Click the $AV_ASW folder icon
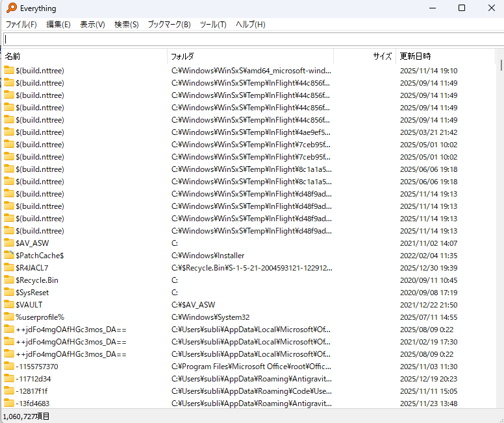This screenshot has height=423, width=504. (x=9, y=243)
